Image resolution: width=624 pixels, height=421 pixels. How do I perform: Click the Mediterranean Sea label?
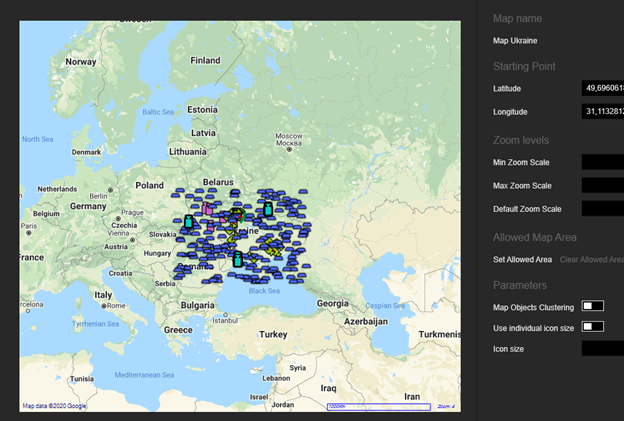(x=144, y=375)
